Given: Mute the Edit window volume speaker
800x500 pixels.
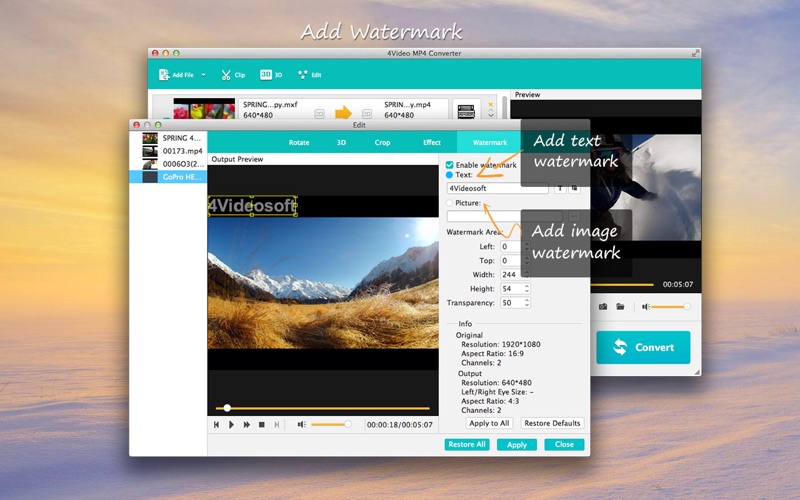Looking at the screenshot, I should click(x=302, y=424).
